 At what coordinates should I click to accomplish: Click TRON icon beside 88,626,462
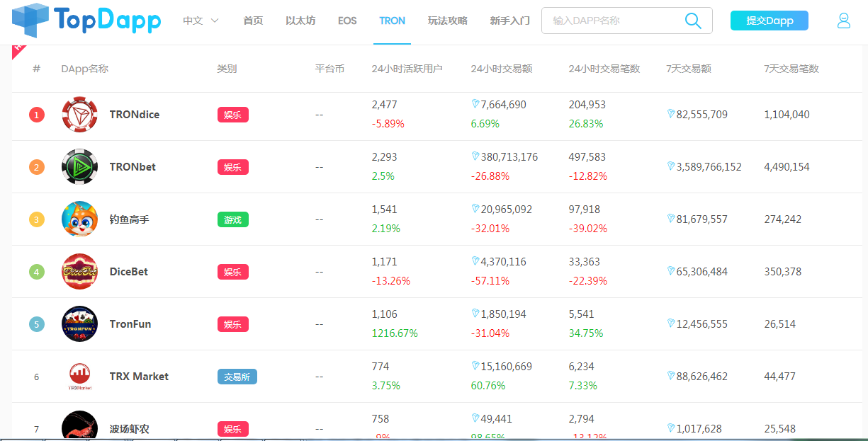click(670, 376)
